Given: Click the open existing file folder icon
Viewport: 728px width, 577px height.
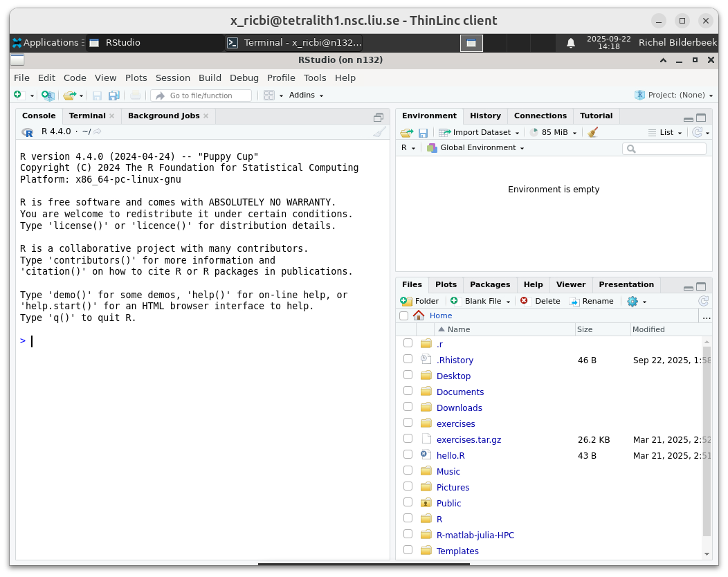Looking at the screenshot, I should coord(69,95).
